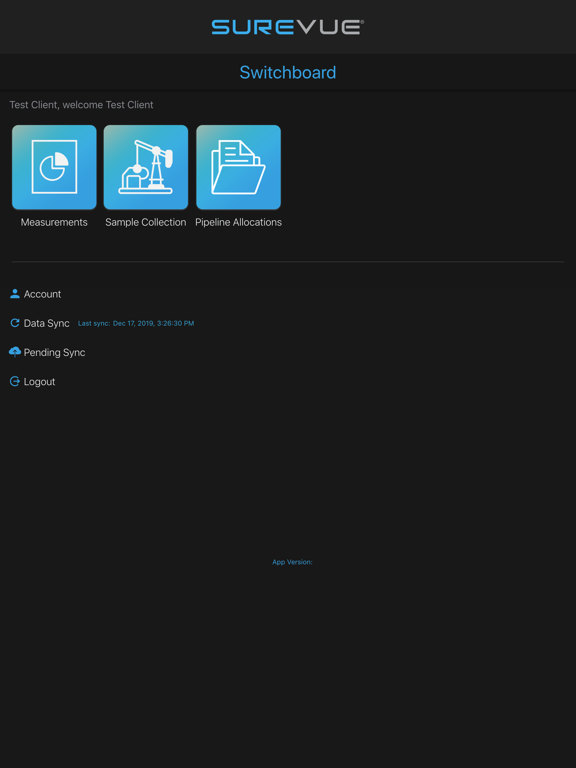The width and height of the screenshot is (576, 768).
Task: Click the SUREVUE logo
Action: (x=288, y=27)
